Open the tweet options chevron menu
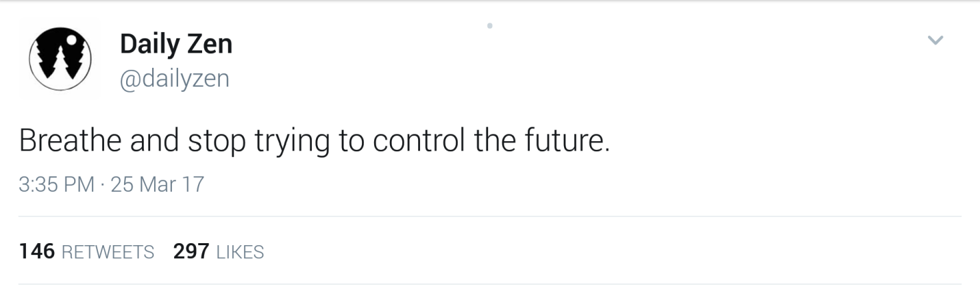The image size is (980, 287). coord(935,41)
